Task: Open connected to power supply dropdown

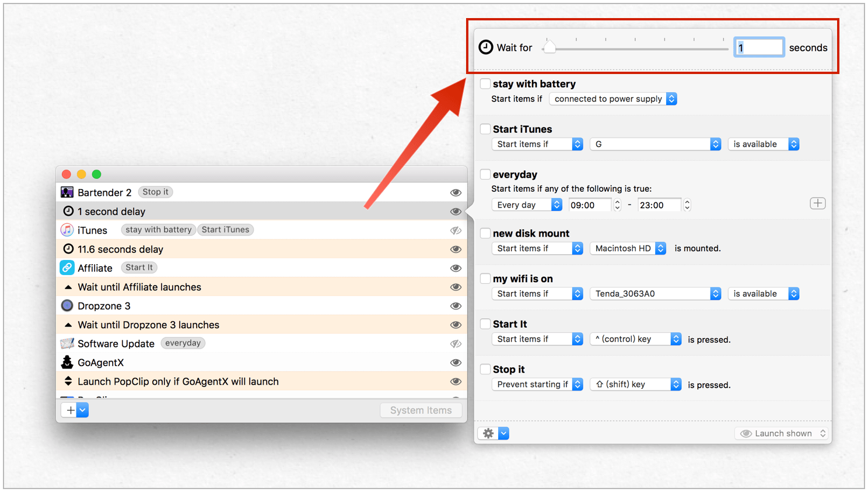Action: tap(613, 99)
